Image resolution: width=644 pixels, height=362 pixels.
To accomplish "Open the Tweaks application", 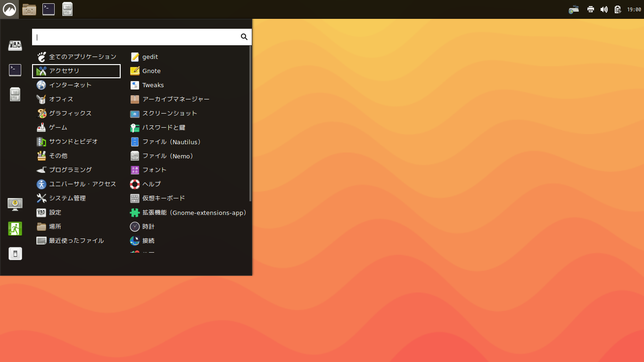I will click(188, 85).
